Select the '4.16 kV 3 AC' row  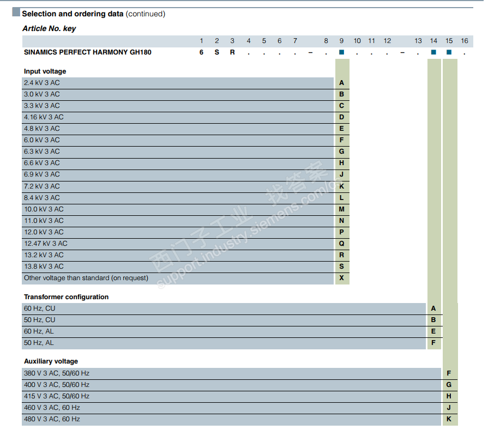point(178,117)
